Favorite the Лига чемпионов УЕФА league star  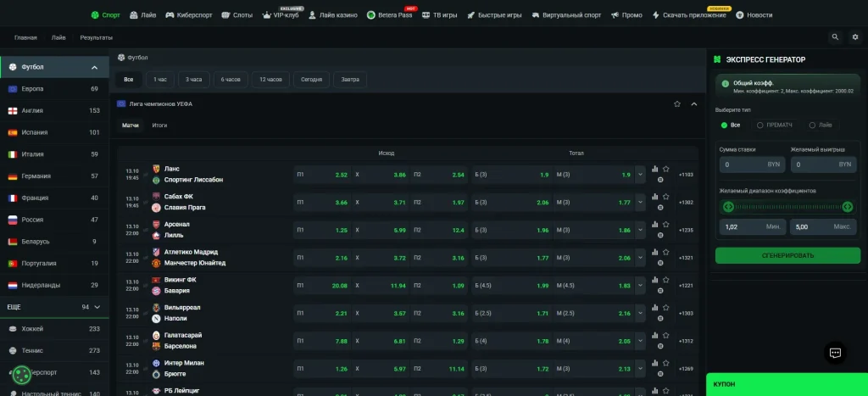coord(677,103)
